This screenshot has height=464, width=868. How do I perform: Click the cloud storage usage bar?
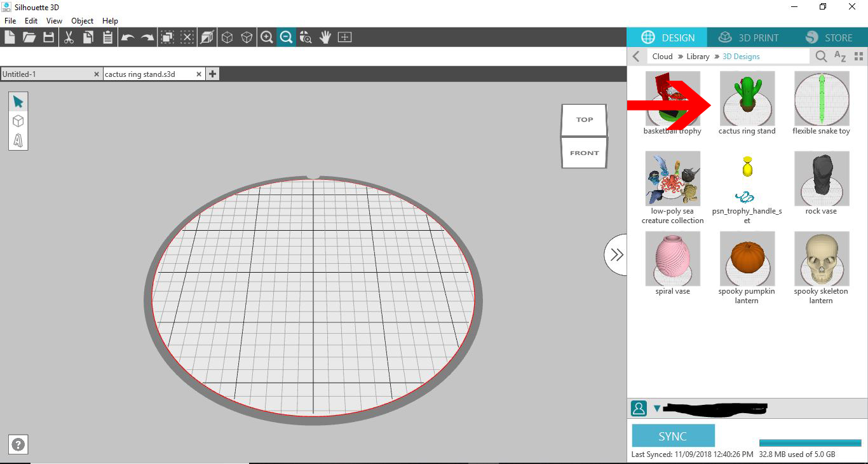tap(810, 443)
